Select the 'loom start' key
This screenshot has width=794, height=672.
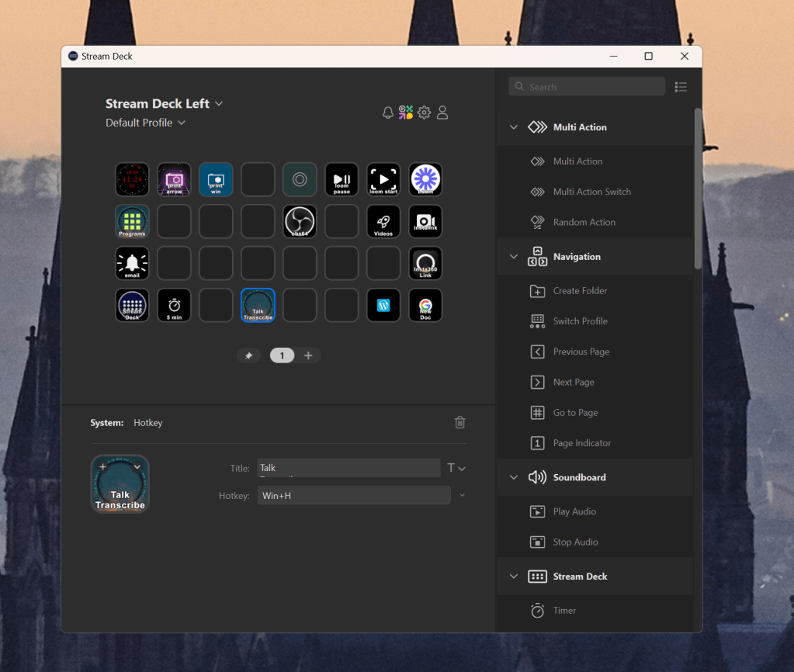click(384, 179)
